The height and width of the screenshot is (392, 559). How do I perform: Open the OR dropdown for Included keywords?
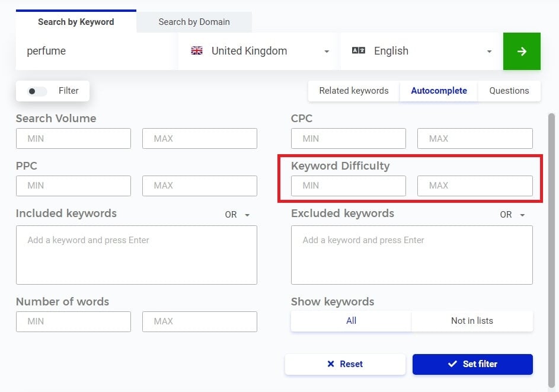pyautogui.click(x=237, y=215)
